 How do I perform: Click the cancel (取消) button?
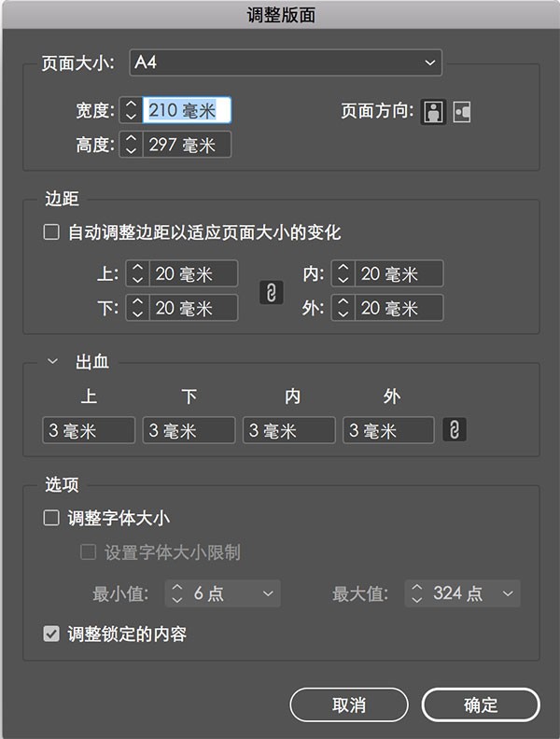349,704
